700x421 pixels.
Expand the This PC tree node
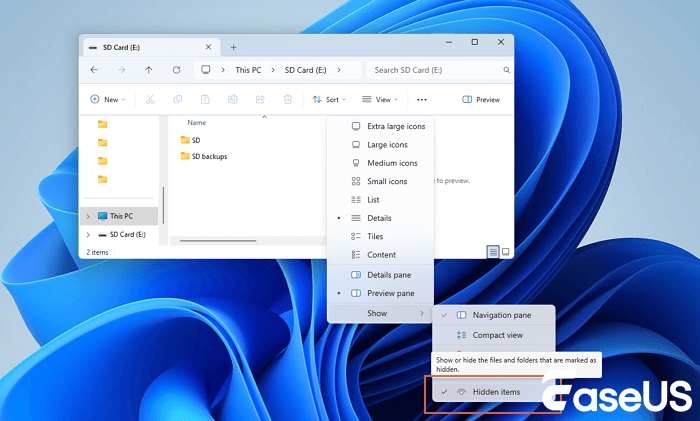88,216
